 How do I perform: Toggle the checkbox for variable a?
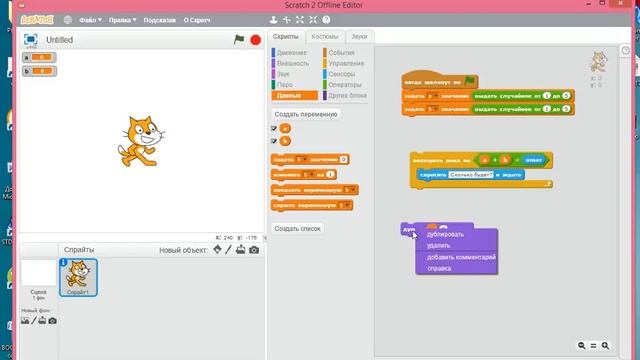274,129
